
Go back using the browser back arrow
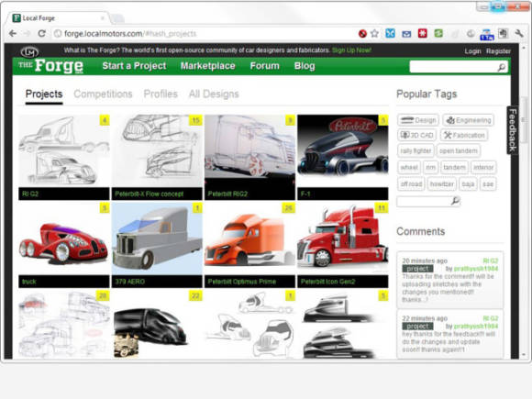coord(13,33)
